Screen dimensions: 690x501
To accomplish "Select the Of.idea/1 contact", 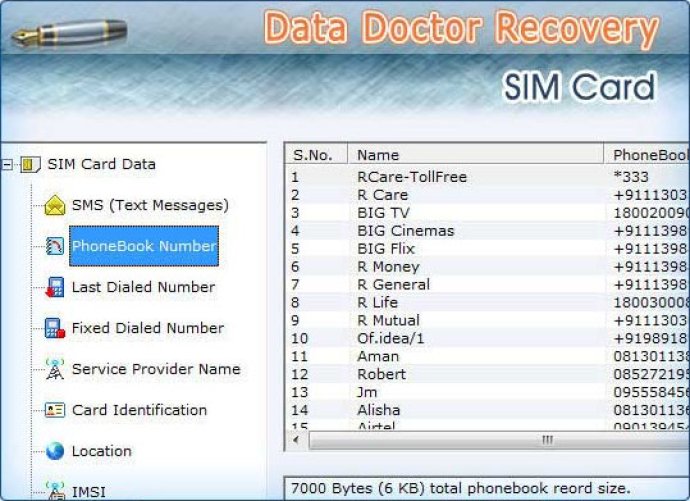I will click(488, 338).
